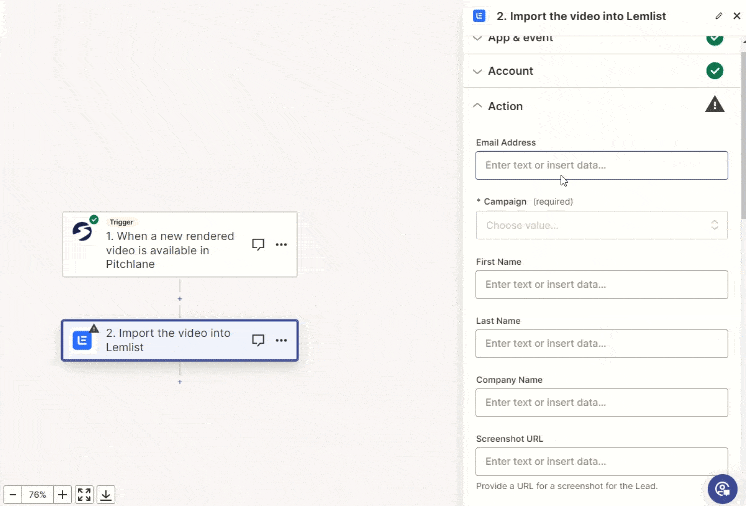Click the Lemlist icon in panel header
This screenshot has height=506, width=746.
click(479, 16)
